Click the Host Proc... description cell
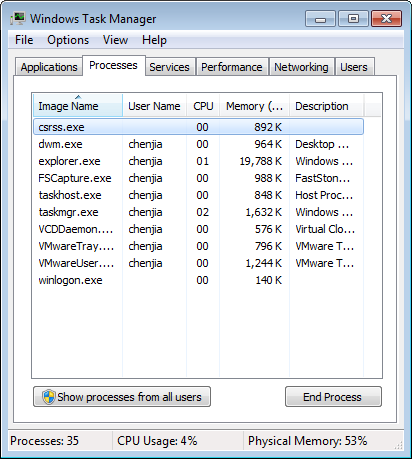Viewport: 412px width, 459px height. (x=324, y=195)
